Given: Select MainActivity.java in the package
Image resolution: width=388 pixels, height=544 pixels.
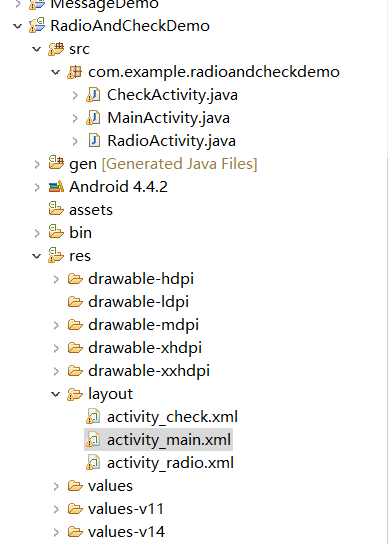Looking at the screenshot, I should [x=168, y=118].
